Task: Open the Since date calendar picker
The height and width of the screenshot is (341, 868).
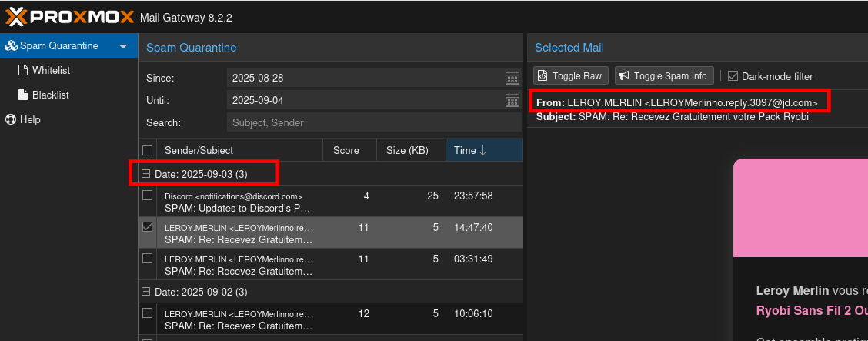Action: point(512,78)
